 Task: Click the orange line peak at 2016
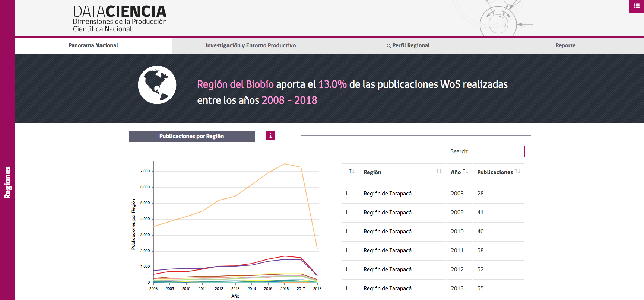click(285, 164)
